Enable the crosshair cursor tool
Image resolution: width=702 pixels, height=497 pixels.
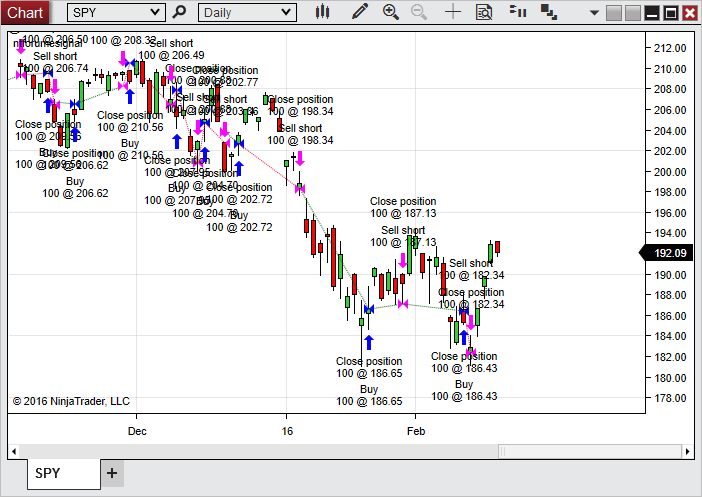[453, 12]
